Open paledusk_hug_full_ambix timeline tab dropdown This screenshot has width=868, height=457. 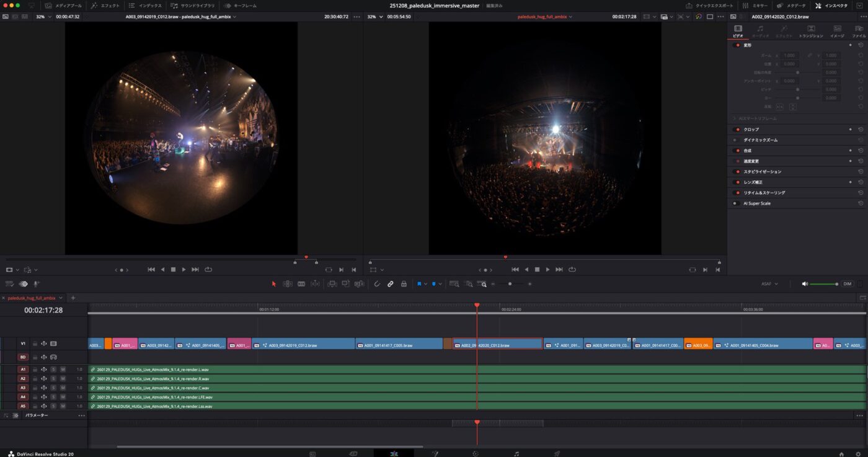[x=61, y=298]
